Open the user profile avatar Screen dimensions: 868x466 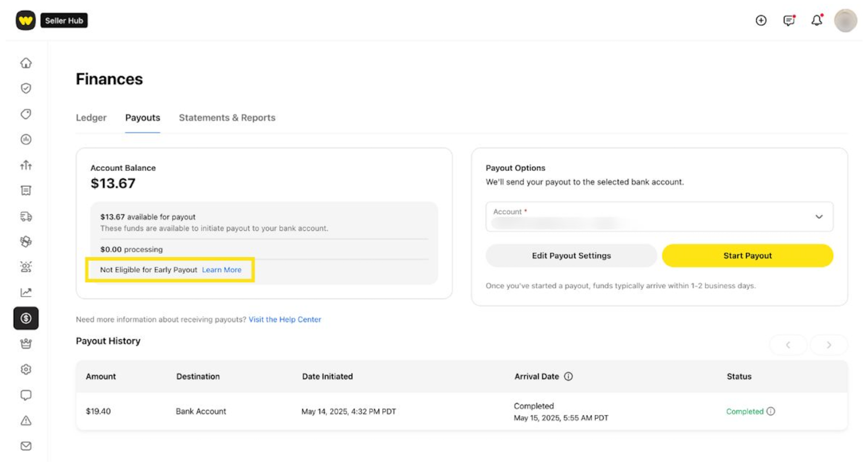[x=845, y=21]
